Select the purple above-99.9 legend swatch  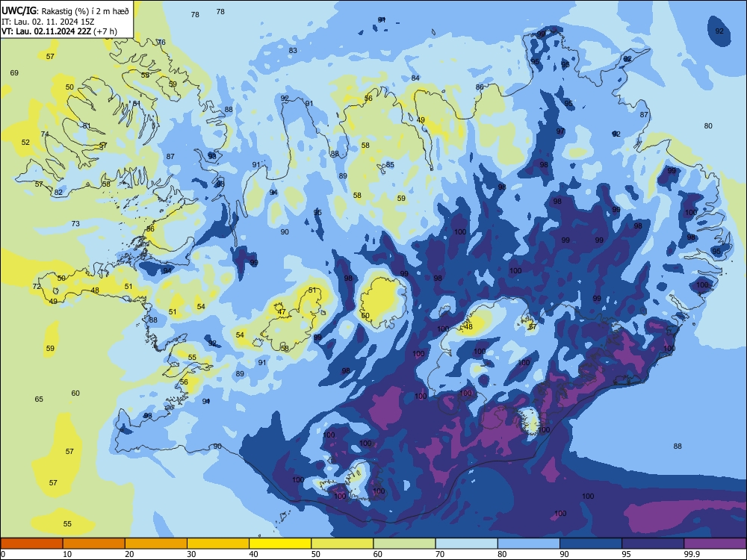click(x=715, y=544)
